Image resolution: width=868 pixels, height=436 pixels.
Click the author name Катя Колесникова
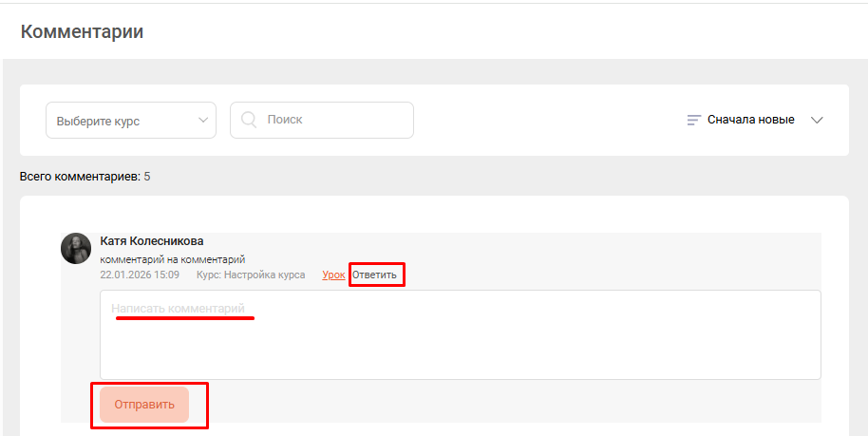152,241
